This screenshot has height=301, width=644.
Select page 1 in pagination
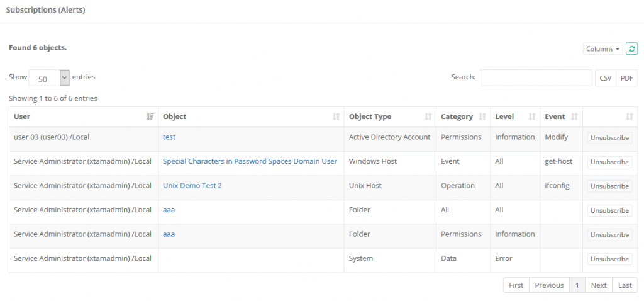(577, 285)
